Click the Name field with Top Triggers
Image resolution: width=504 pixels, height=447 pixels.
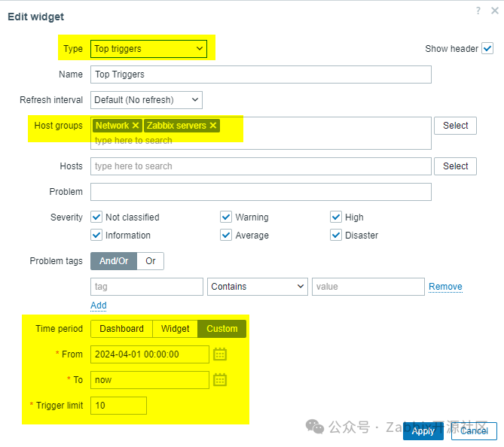point(261,74)
